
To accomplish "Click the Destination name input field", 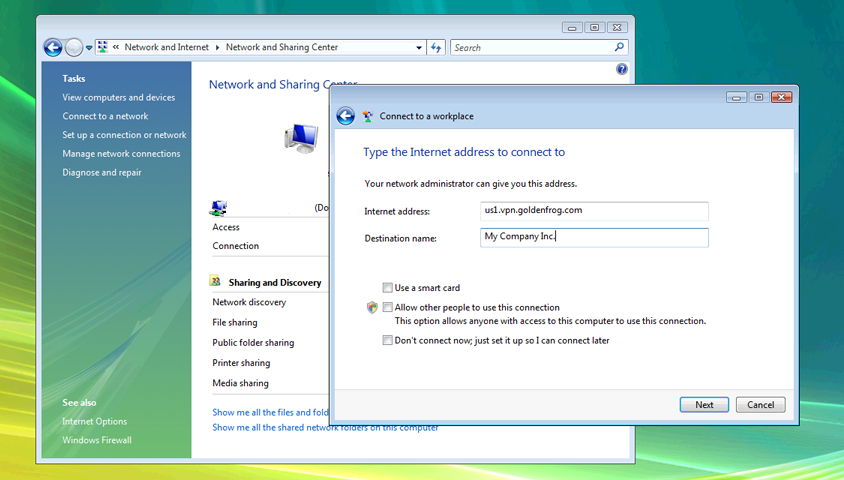I will [x=594, y=237].
